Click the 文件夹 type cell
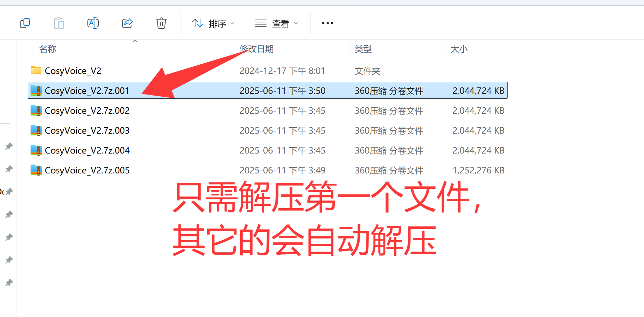 367,71
